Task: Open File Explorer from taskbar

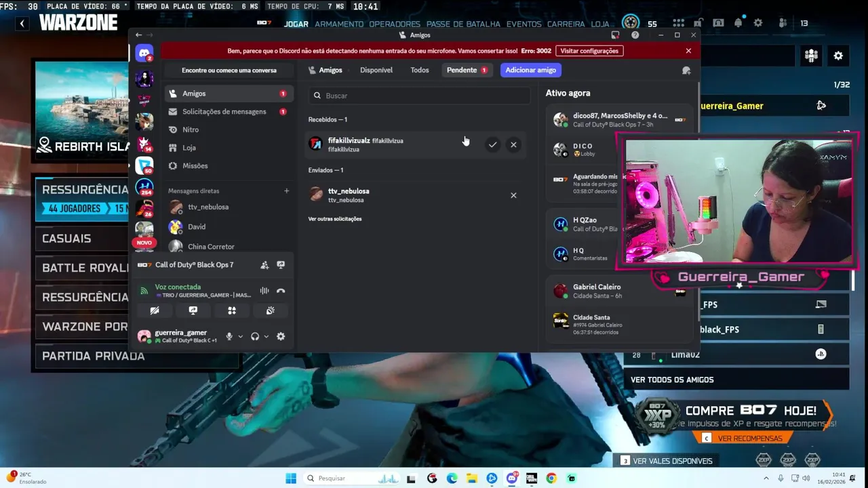Action: click(471, 479)
